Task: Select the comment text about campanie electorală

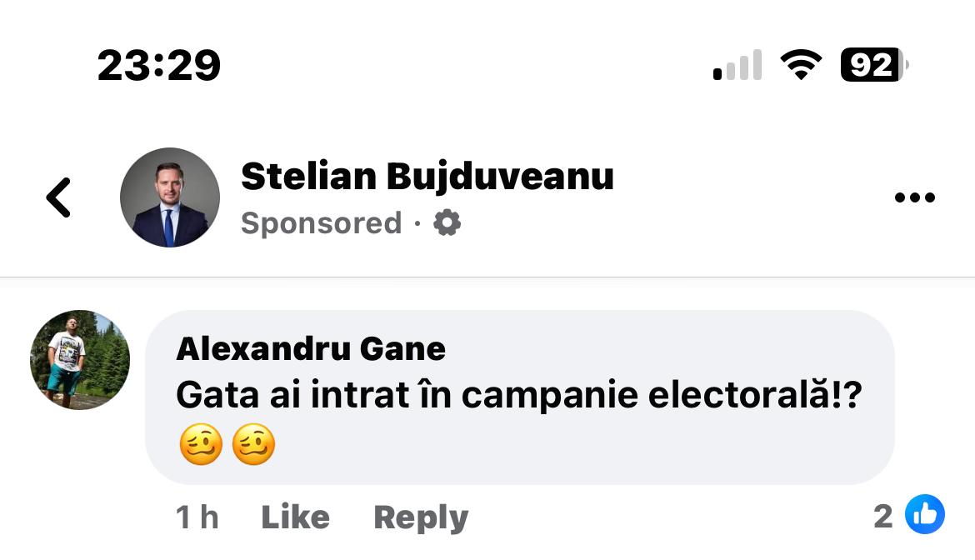Action: (x=518, y=396)
